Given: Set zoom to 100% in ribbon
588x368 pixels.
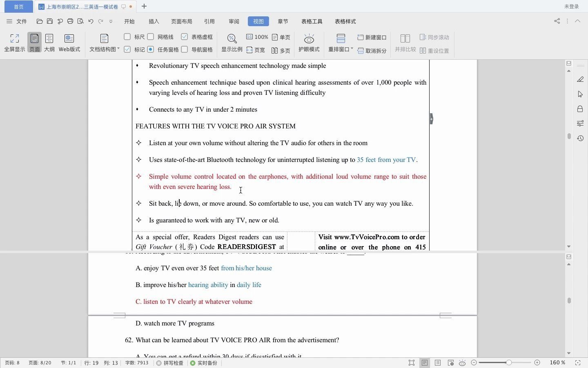Looking at the screenshot, I should tap(257, 37).
